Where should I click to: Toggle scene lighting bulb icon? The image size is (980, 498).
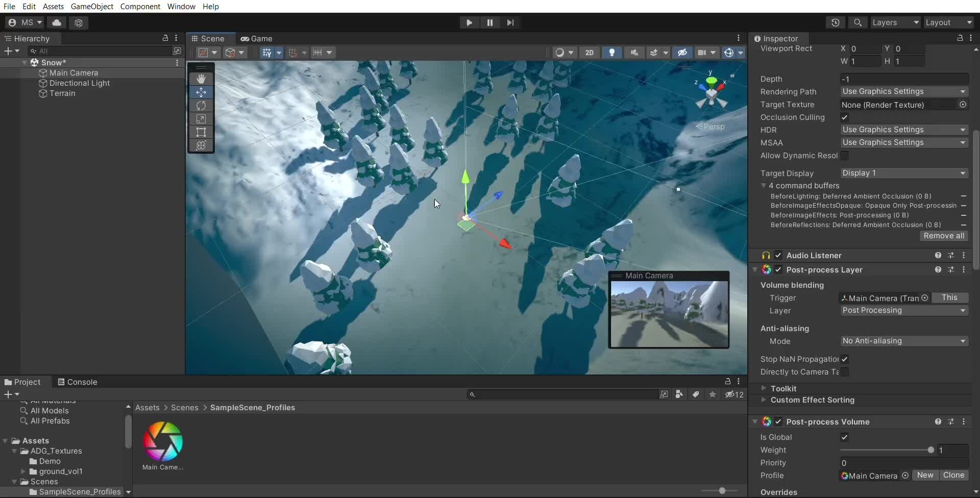click(x=611, y=53)
